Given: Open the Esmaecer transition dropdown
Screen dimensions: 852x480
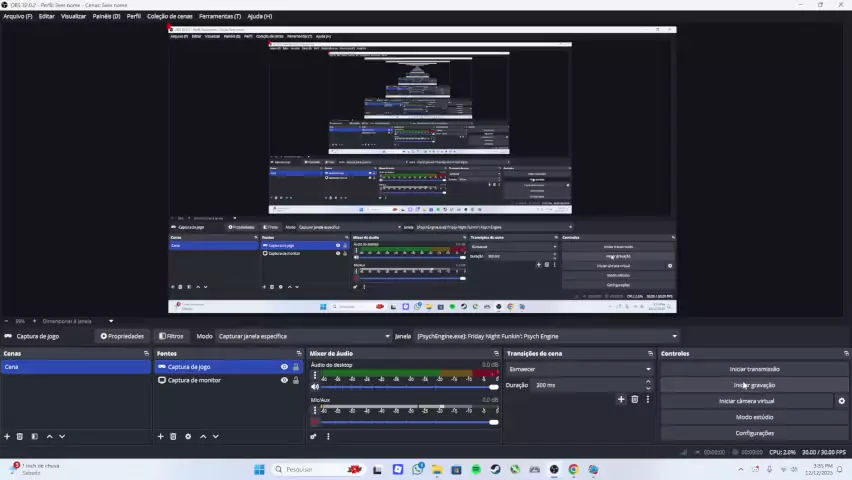Looking at the screenshot, I should 579,369.
